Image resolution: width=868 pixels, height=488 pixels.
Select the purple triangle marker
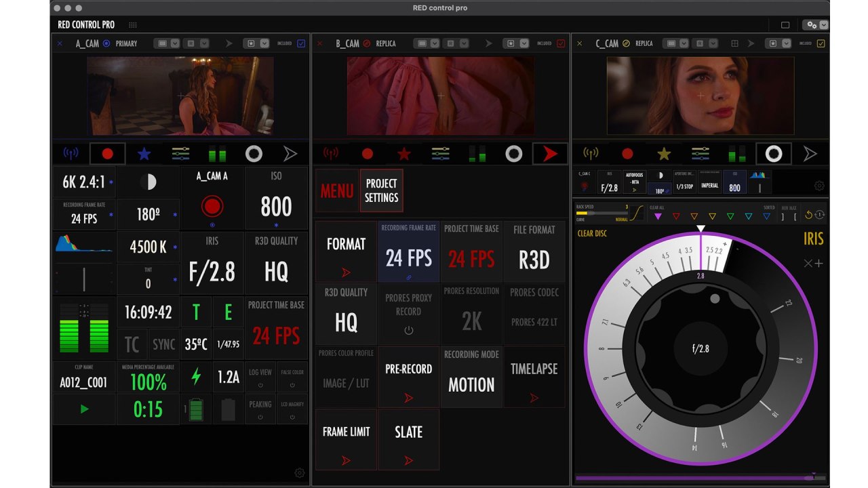658,216
